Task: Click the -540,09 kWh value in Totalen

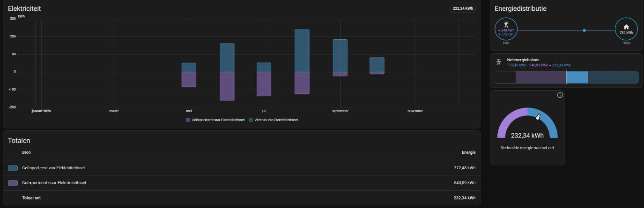Action: coord(464,183)
